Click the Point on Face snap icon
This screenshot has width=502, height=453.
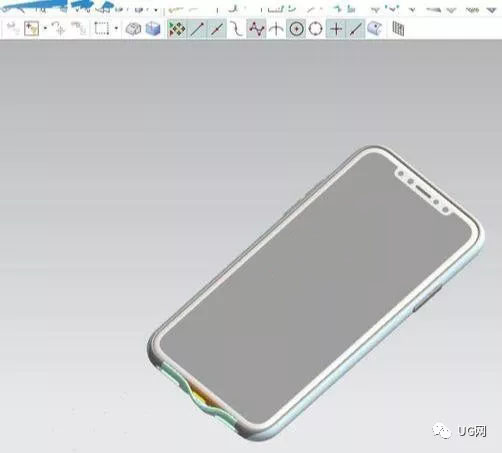point(375,29)
